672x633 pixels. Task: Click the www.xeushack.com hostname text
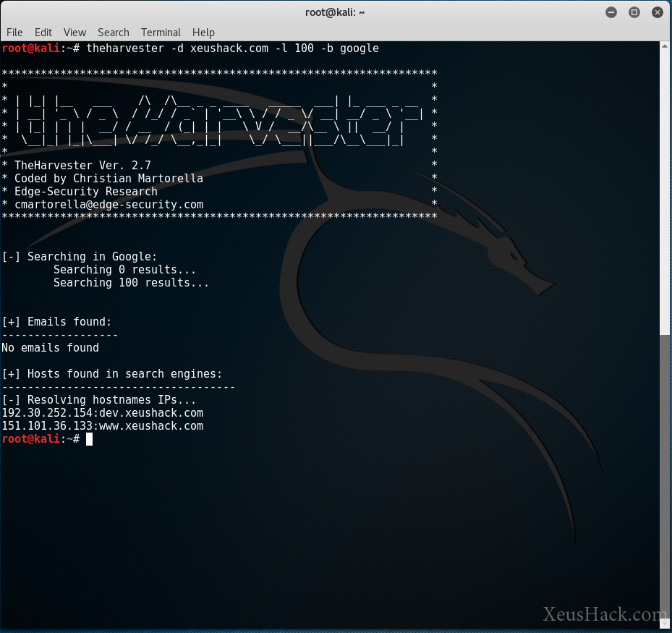(145, 426)
